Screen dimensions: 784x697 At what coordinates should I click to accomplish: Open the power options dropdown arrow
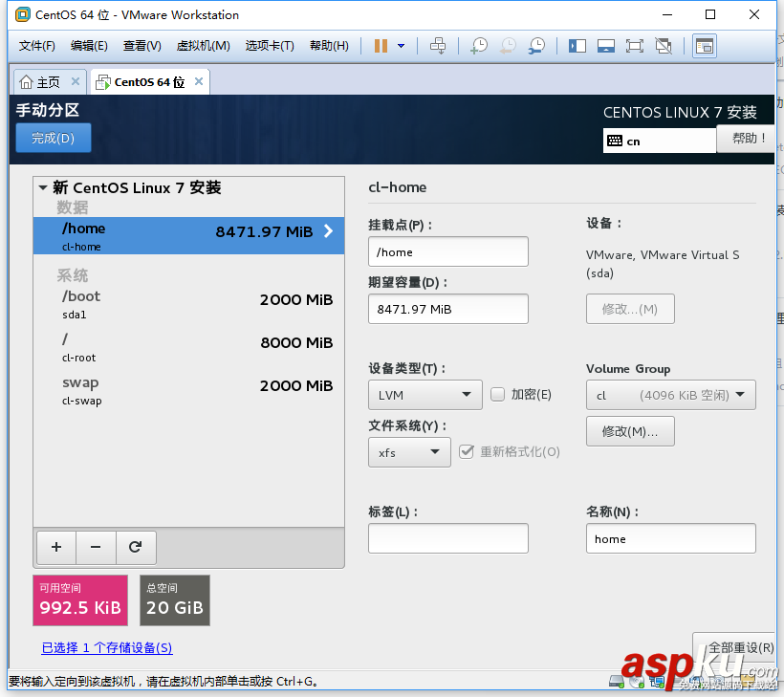(x=401, y=46)
